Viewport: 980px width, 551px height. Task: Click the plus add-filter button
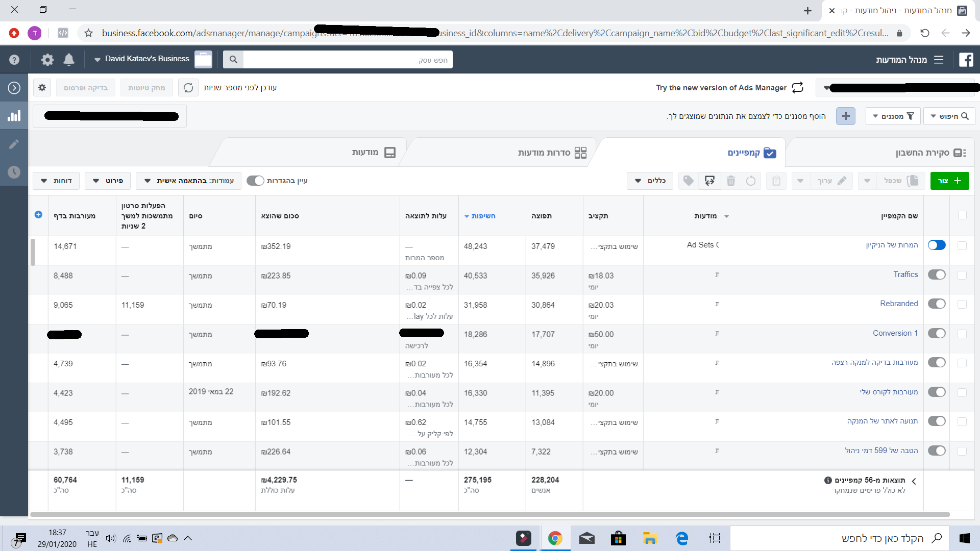[x=846, y=116]
